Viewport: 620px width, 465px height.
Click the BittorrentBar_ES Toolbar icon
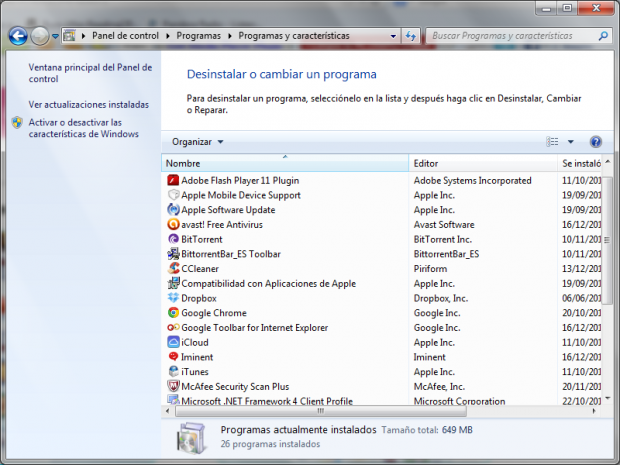pyautogui.click(x=173, y=254)
